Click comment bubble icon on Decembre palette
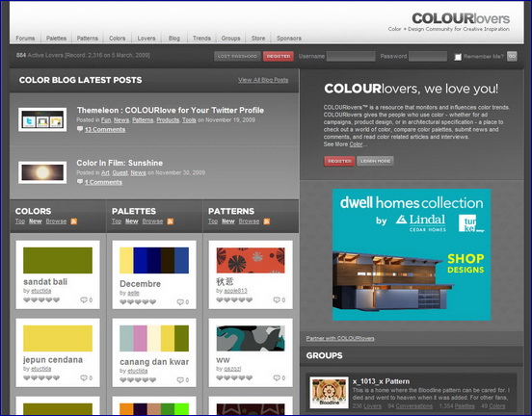The width and height of the screenshot is (532, 416). tap(180, 301)
